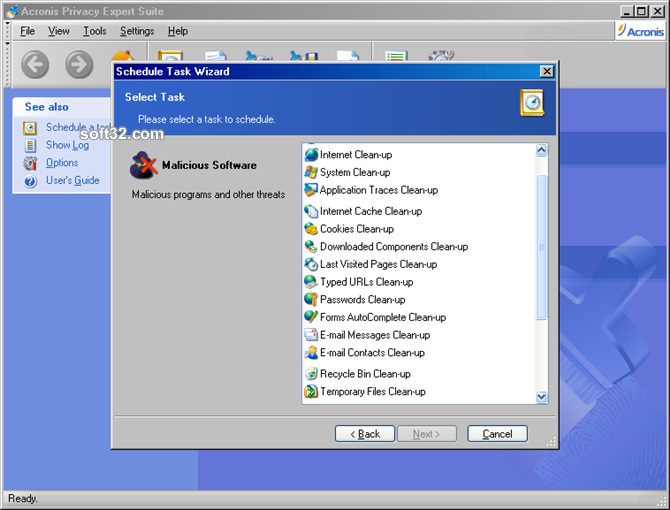Viewport: 670px width, 510px height.
Task: Click the Downloaded Components Clean-up icon
Action: click(x=311, y=246)
